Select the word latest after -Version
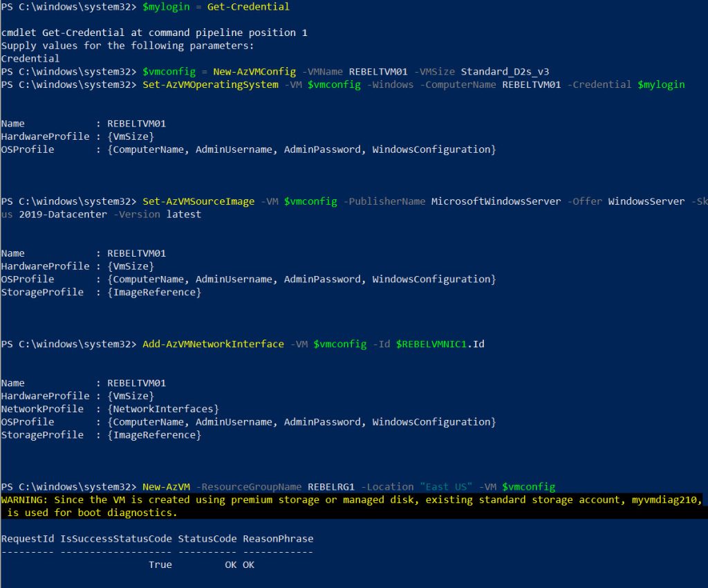This screenshot has height=588, width=708. 184,214
